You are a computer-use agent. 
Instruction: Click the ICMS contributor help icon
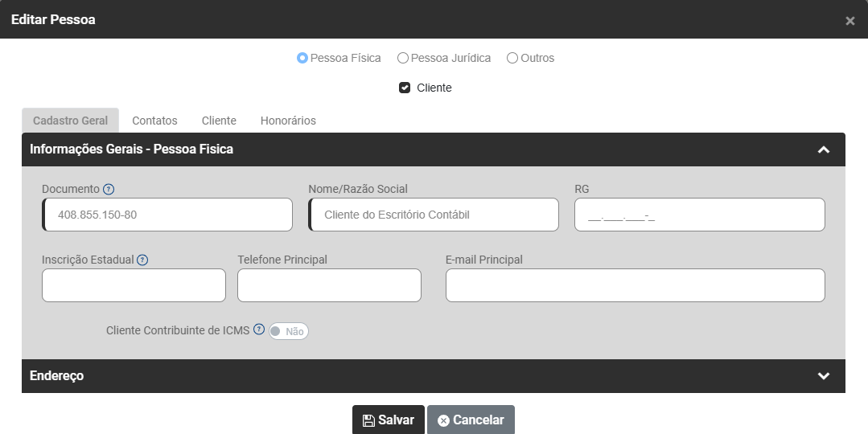[x=259, y=330]
